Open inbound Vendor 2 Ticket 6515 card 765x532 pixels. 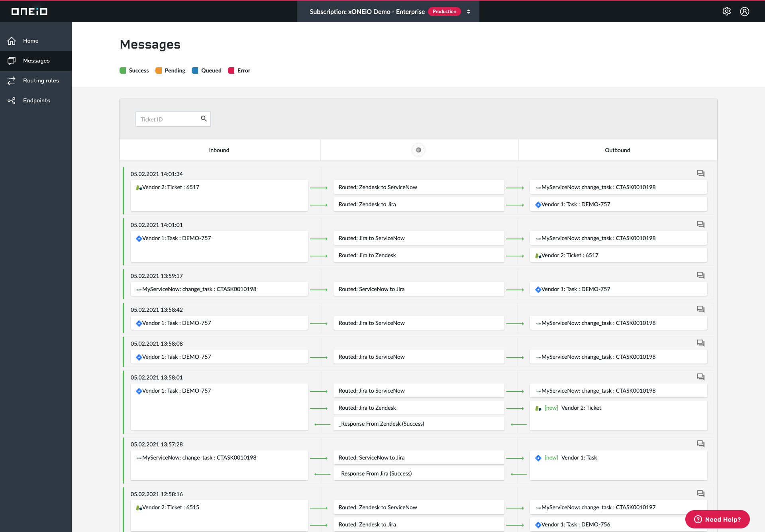click(x=219, y=516)
